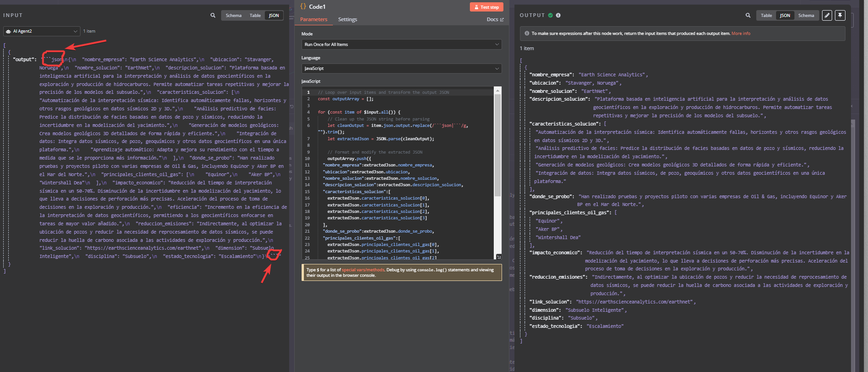Open search in the Output panel
Viewport: 868px width, 372px height.
click(x=748, y=15)
